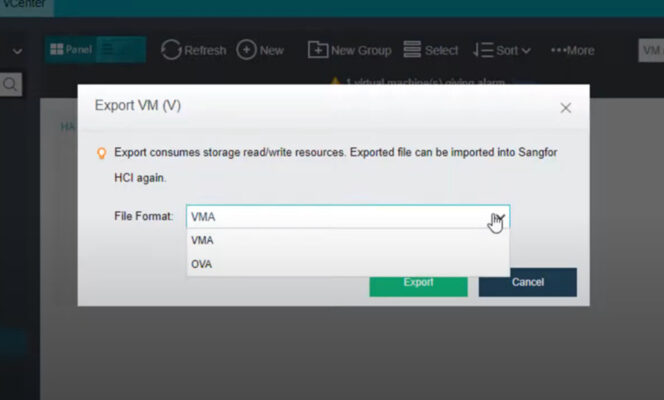This screenshot has height=400, width=664.
Task: Open the More options menu
Action: (573, 50)
